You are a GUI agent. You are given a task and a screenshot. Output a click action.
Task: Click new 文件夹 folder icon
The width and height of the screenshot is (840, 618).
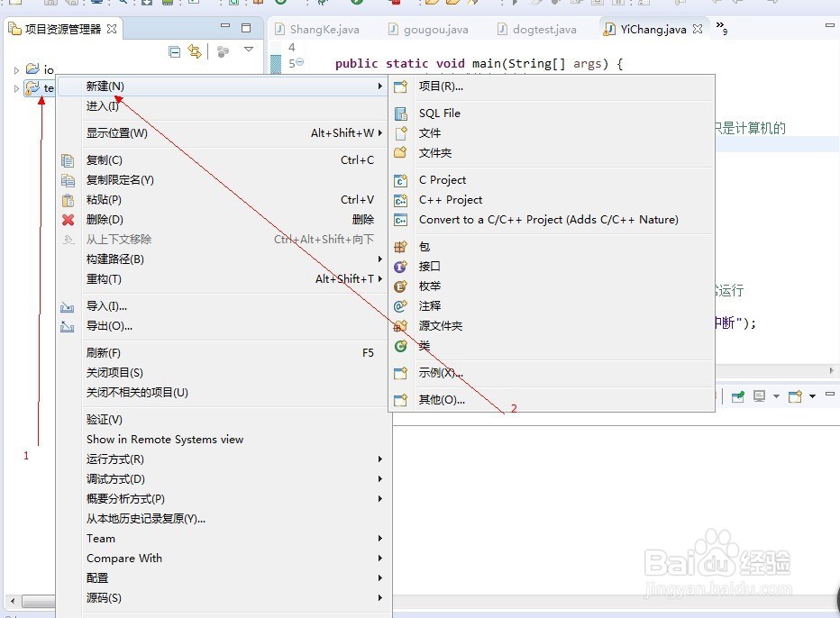click(401, 152)
